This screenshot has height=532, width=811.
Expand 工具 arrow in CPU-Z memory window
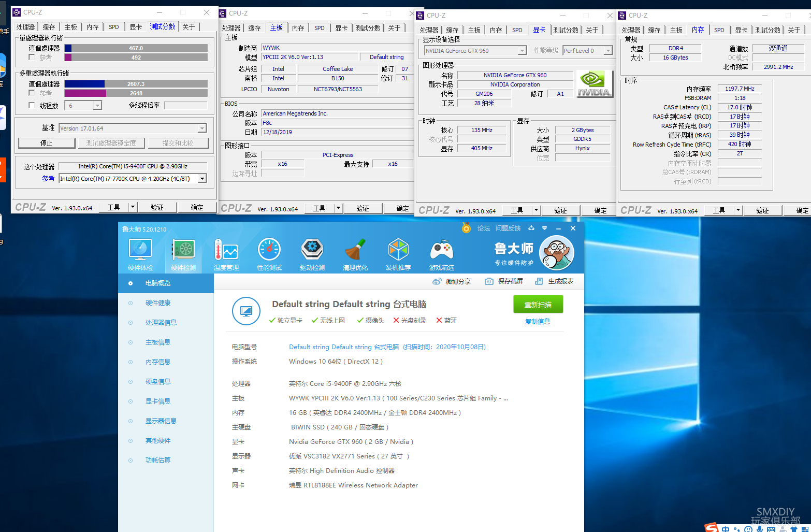pos(738,210)
